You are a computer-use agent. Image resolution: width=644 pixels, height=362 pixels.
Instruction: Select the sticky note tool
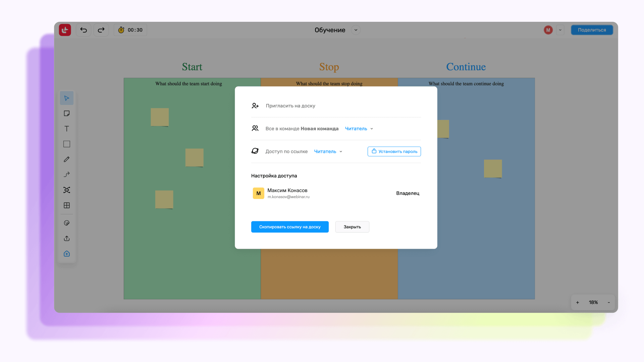pos(67,113)
